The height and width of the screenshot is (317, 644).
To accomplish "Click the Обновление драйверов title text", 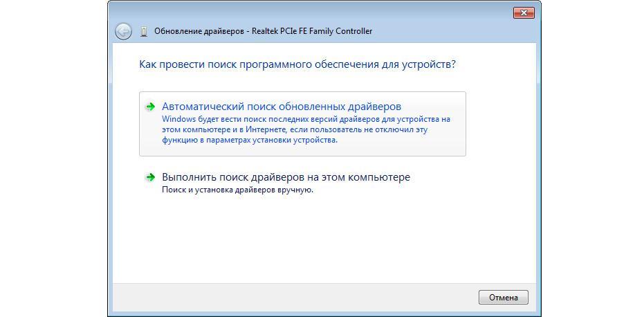I will (199, 31).
